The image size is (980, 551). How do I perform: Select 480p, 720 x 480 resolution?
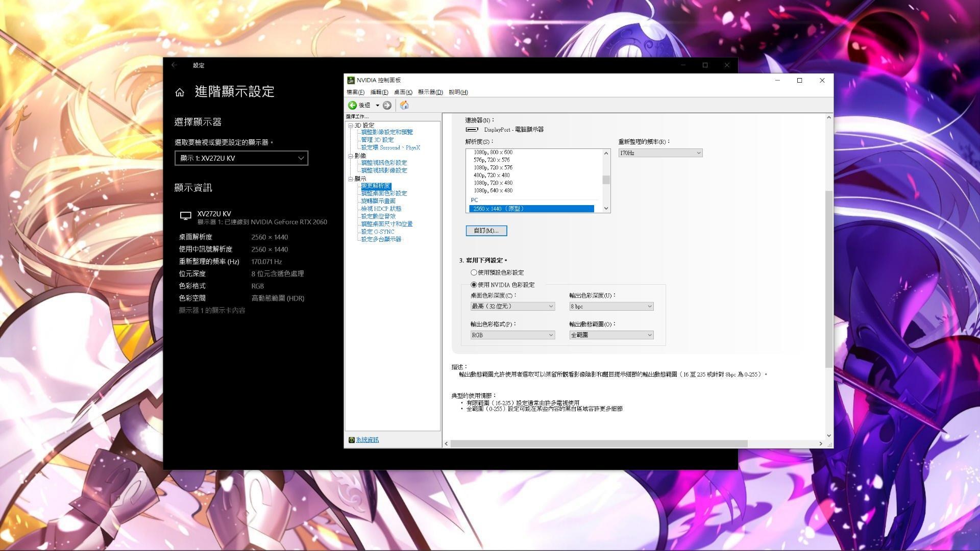click(x=491, y=175)
